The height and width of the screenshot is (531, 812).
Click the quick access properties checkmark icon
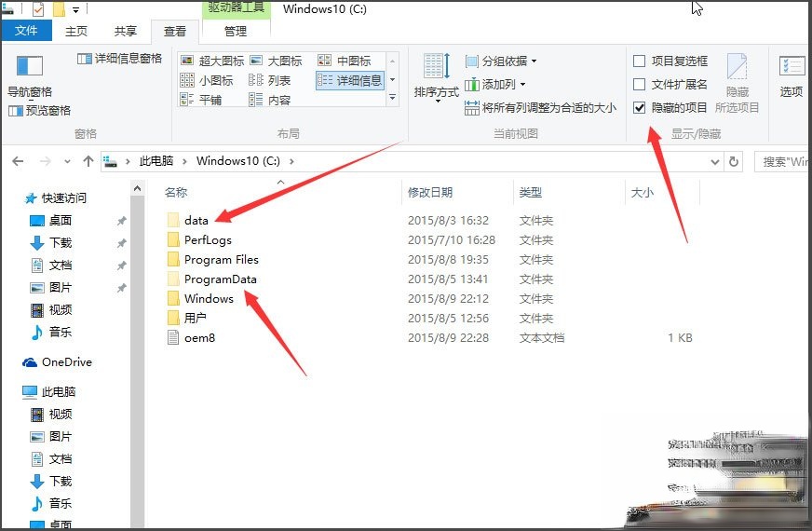38,8
